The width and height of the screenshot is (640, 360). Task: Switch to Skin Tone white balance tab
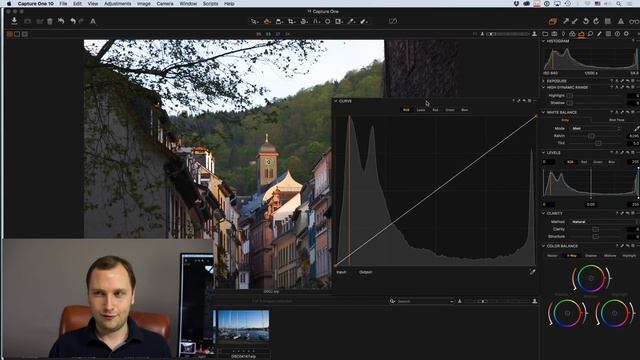[x=617, y=120]
